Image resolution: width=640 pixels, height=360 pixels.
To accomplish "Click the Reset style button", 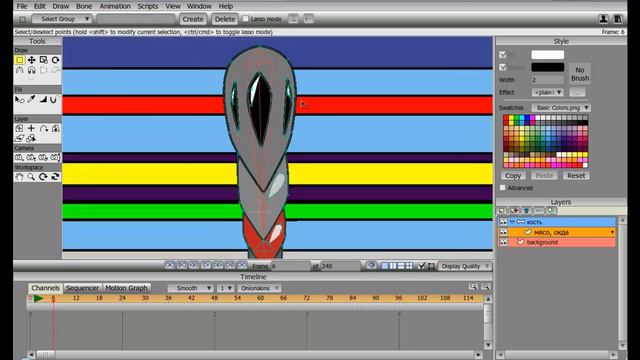I will coord(576,176).
